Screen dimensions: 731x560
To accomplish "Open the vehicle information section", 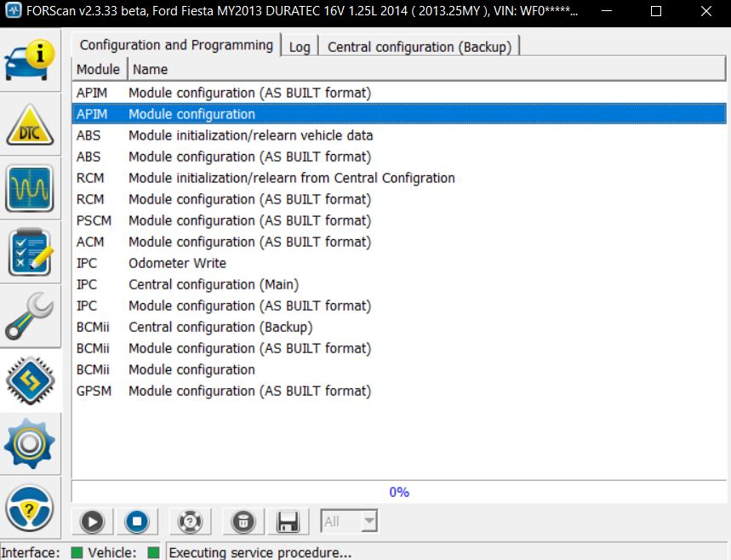I will [x=31, y=60].
